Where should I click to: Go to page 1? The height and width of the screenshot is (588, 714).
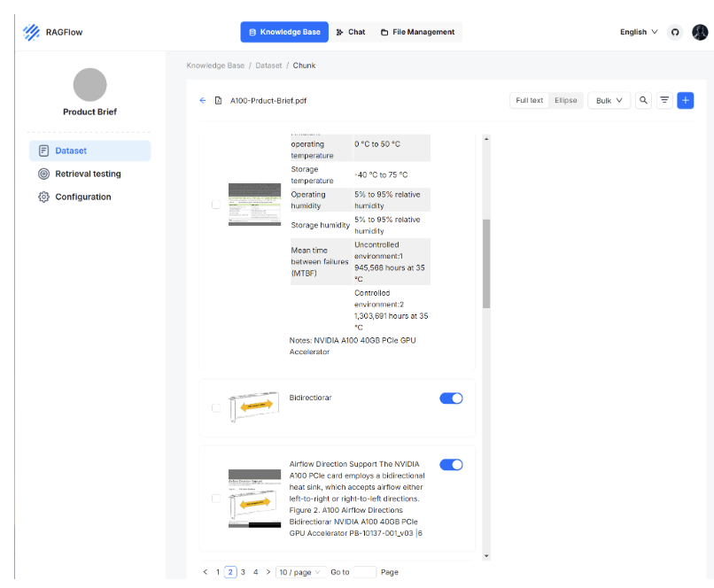click(x=218, y=572)
